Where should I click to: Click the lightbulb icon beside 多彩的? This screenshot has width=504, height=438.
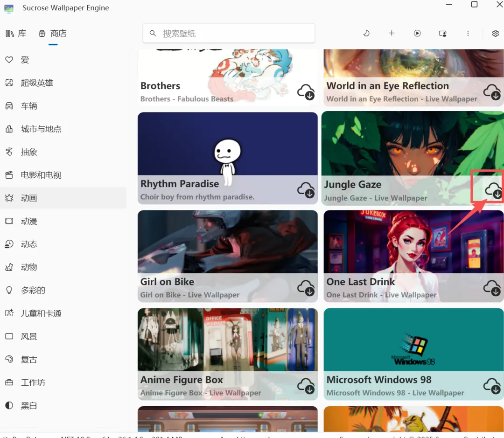pos(9,290)
